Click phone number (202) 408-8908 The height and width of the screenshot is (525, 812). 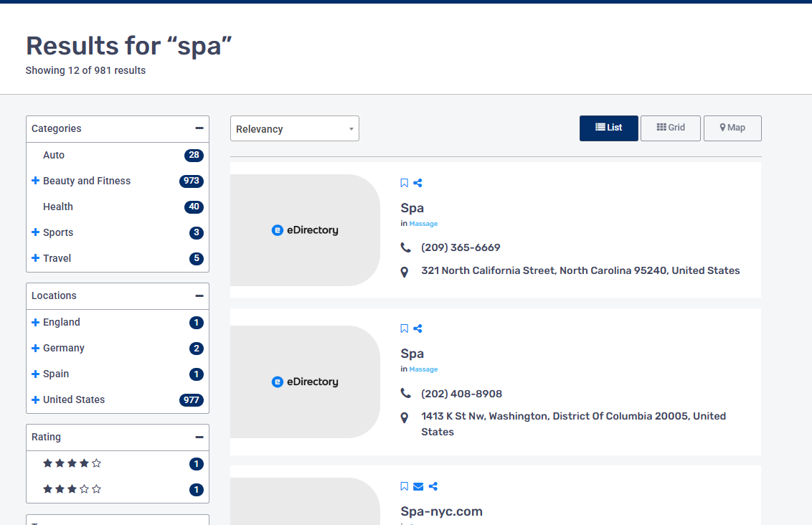click(x=462, y=394)
